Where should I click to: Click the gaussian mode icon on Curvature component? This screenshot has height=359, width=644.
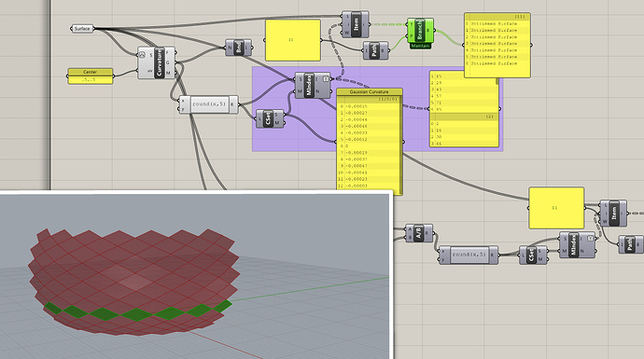click(x=142, y=55)
